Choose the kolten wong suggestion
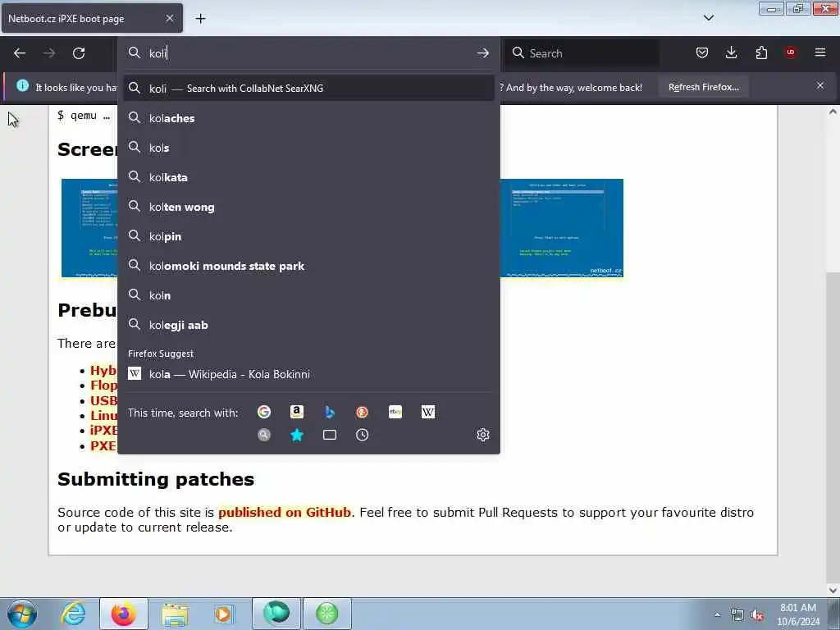Image resolution: width=840 pixels, height=630 pixels. tap(308, 207)
